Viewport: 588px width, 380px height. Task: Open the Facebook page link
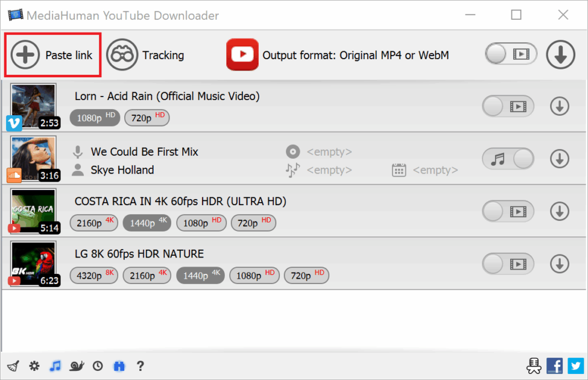(555, 366)
